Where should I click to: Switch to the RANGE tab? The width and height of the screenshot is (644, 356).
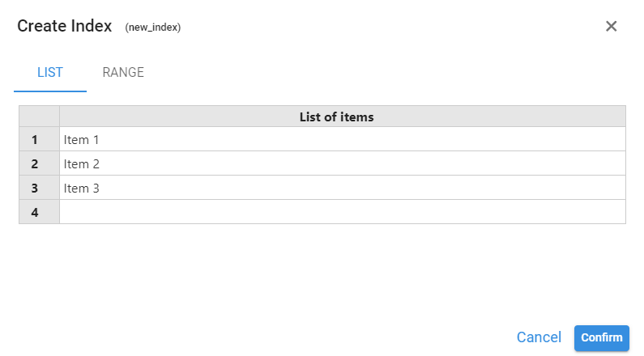[123, 73]
